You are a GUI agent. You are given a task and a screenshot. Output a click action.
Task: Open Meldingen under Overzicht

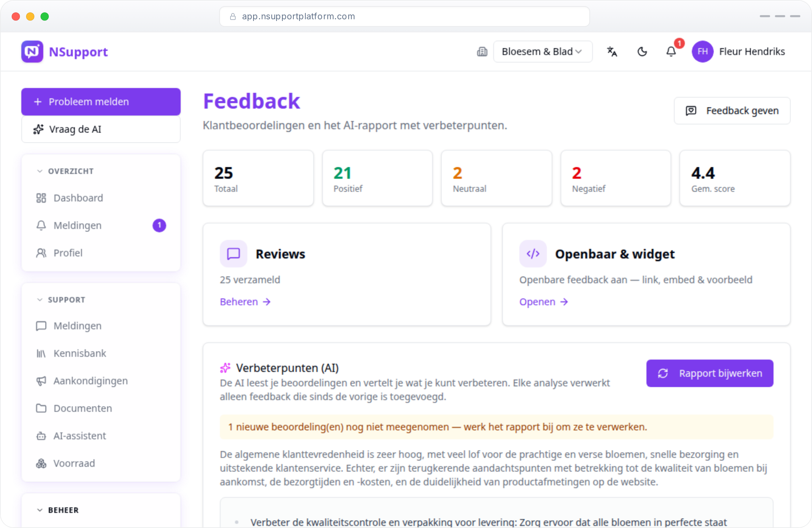click(x=101, y=225)
